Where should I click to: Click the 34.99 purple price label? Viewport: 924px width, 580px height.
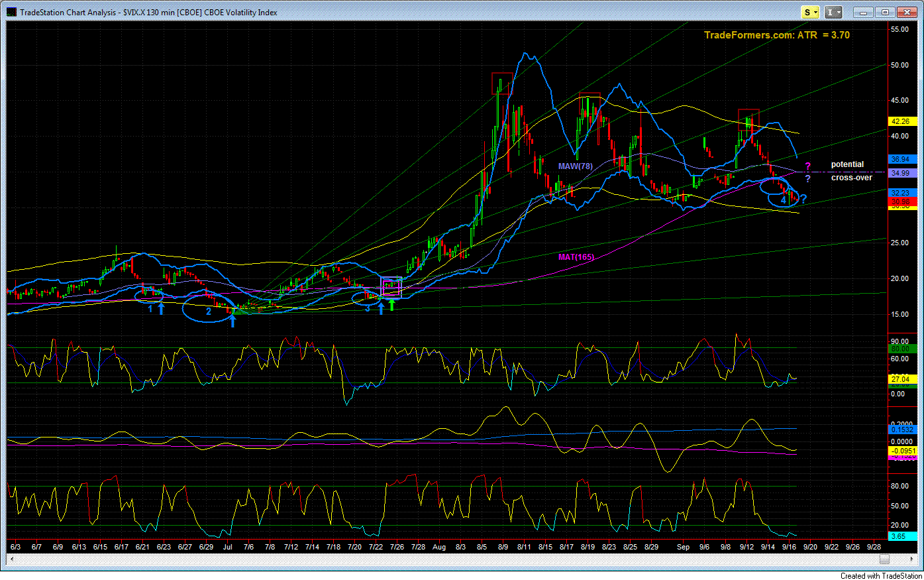pyautogui.click(x=901, y=173)
